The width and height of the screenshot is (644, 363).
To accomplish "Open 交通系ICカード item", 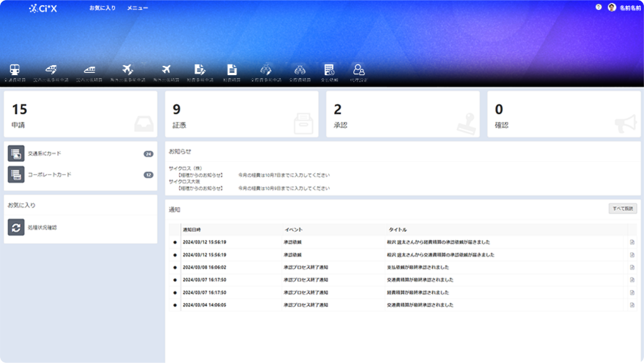I will 44,154.
